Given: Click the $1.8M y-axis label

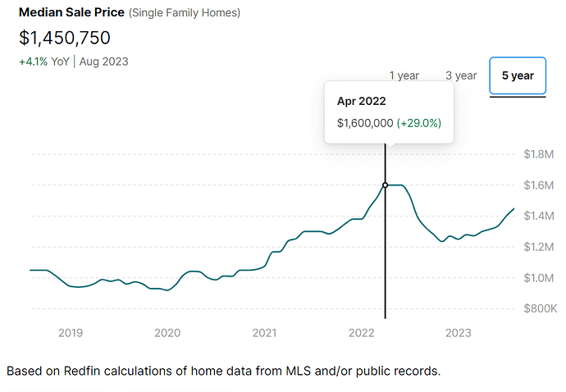Looking at the screenshot, I should click(x=540, y=153).
